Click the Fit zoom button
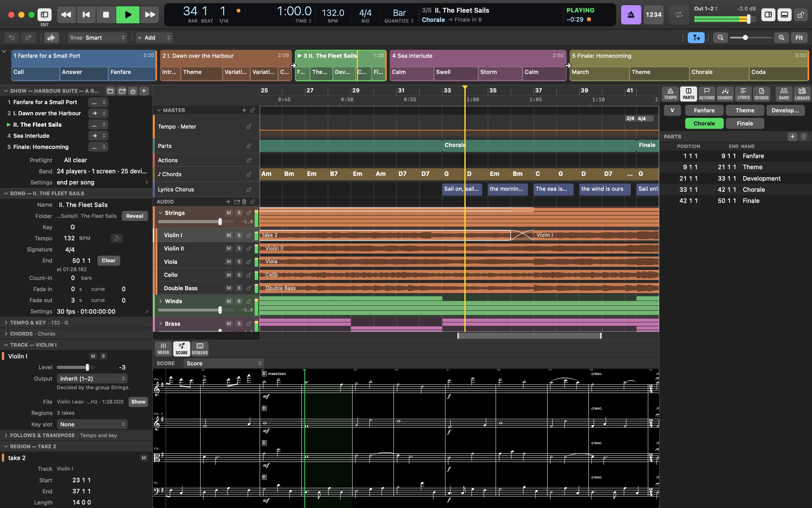Viewport: 812px width, 508px height. (x=799, y=38)
